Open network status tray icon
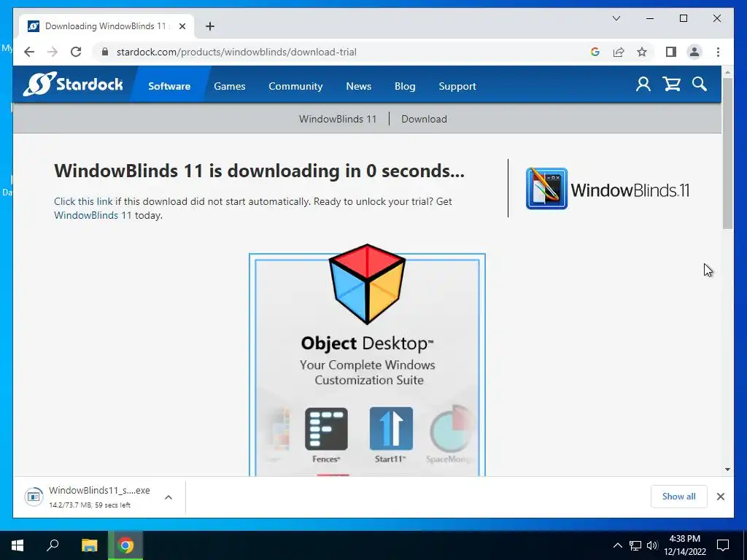 635,545
